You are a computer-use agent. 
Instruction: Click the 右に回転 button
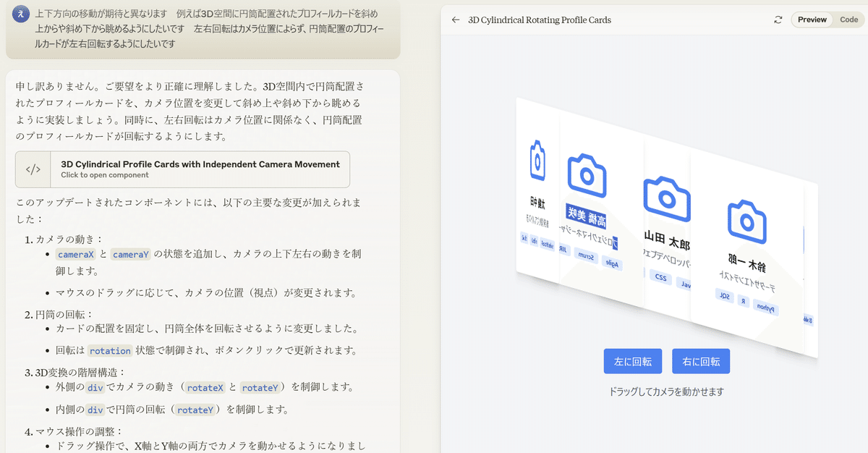(x=701, y=361)
